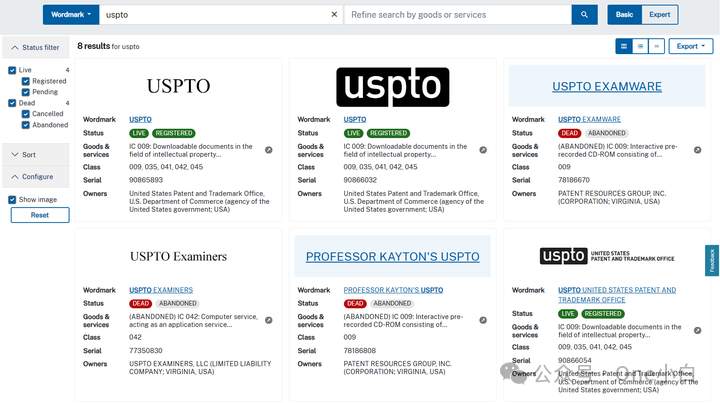The width and height of the screenshot is (720, 403).
Task: Open PROFESSOR KAYTON'S USPTO wordmark link
Action: (x=393, y=290)
